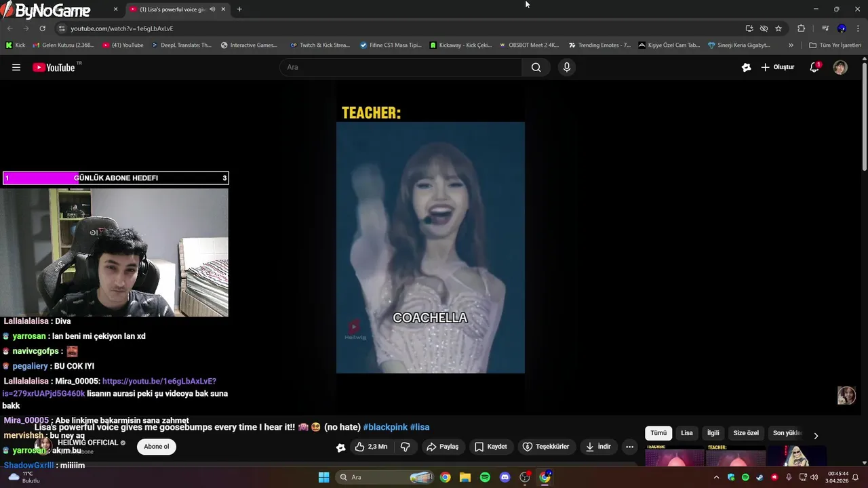The width and height of the screenshot is (868, 488).
Task: Open the browser extensions puzzle icon
Action: point(801,28)
